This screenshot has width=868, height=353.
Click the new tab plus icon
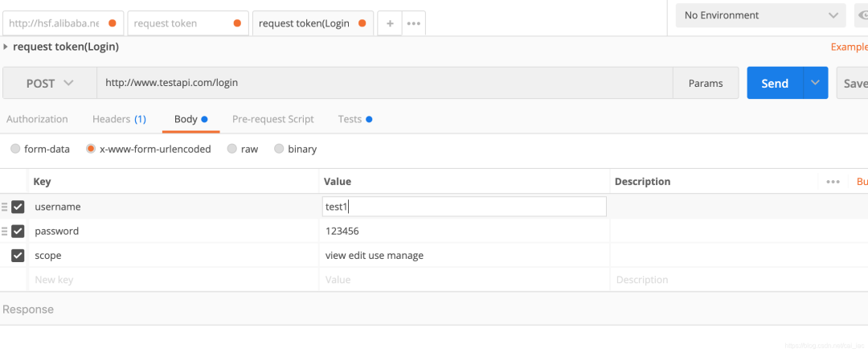(x=390, y=23)
